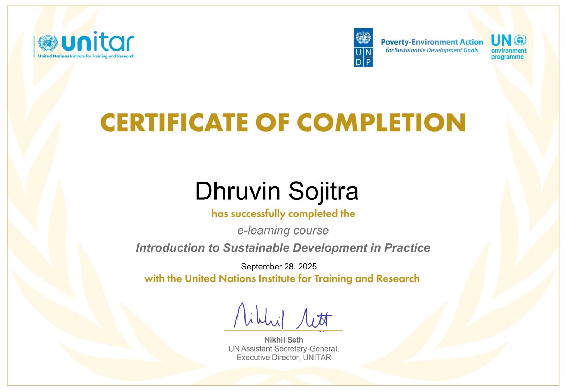Click the UN environment programme logo text
Image resolution: width=565 pixels, height=392 pixels.
click(x=508, y=54)
